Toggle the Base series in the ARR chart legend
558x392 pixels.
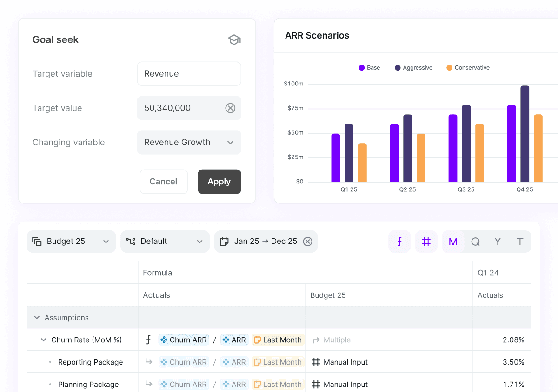(x=369, y=67)
